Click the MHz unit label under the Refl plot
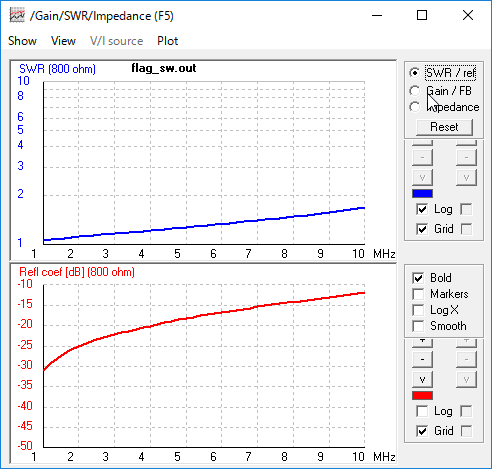The width and height of the screenshot is (492, 469). tap(384, 457)
